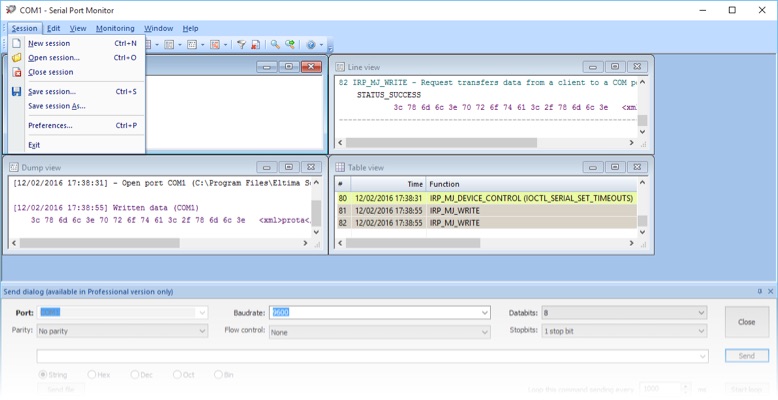Click the Table view horizontal scrollbar thumb
The width and height of the screenshot is (778, 400).
(413, 243)
